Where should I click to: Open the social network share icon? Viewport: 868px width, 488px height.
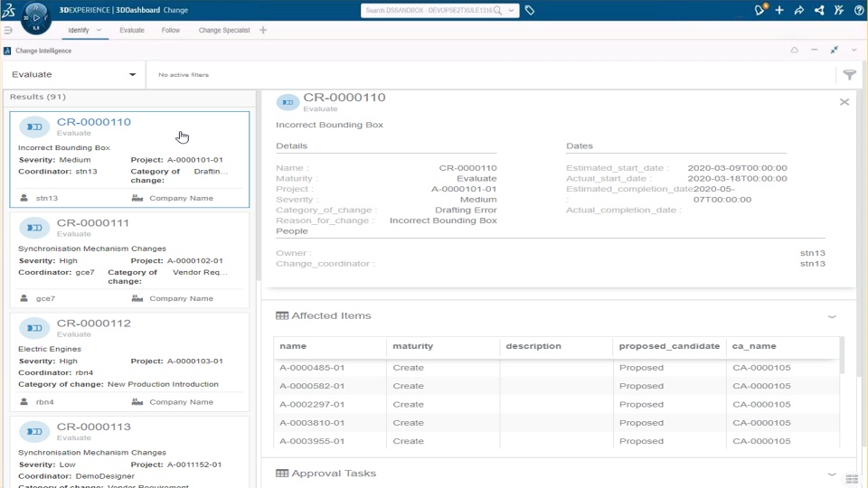click(x=819, y=10)
